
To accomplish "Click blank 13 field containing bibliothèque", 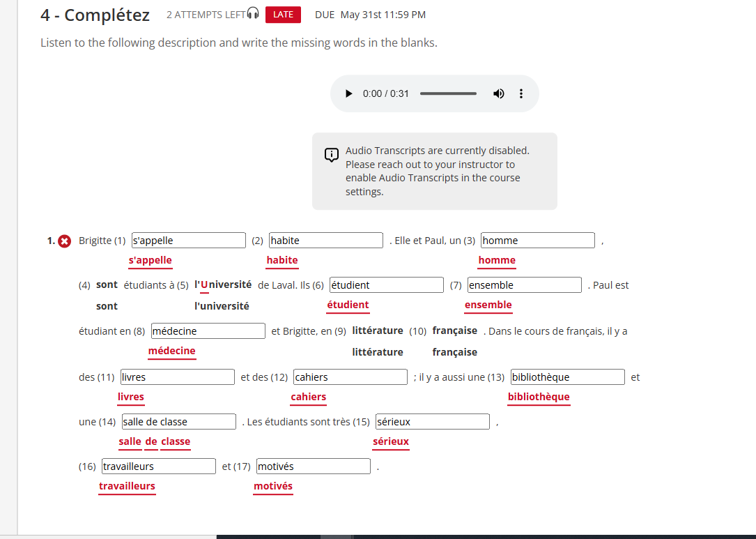I will point(568,377).
